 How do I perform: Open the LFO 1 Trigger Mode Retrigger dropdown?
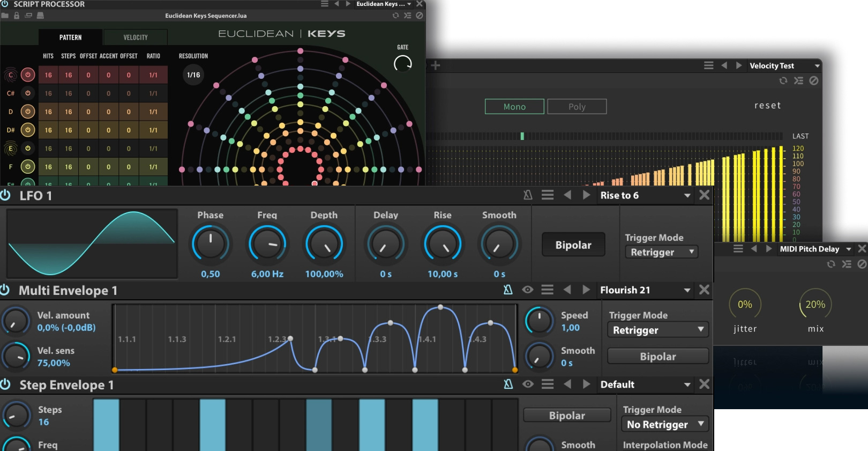point(661,252)
